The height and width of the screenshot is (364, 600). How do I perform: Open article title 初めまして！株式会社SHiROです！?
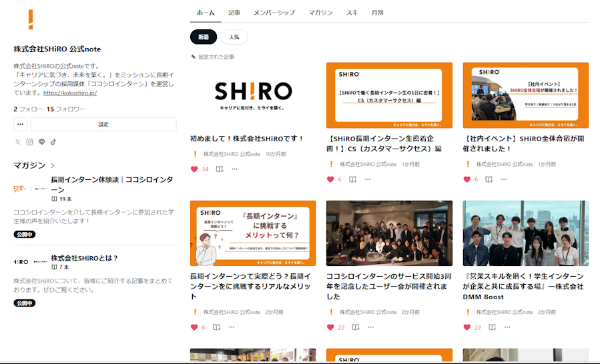click(247, 139)
